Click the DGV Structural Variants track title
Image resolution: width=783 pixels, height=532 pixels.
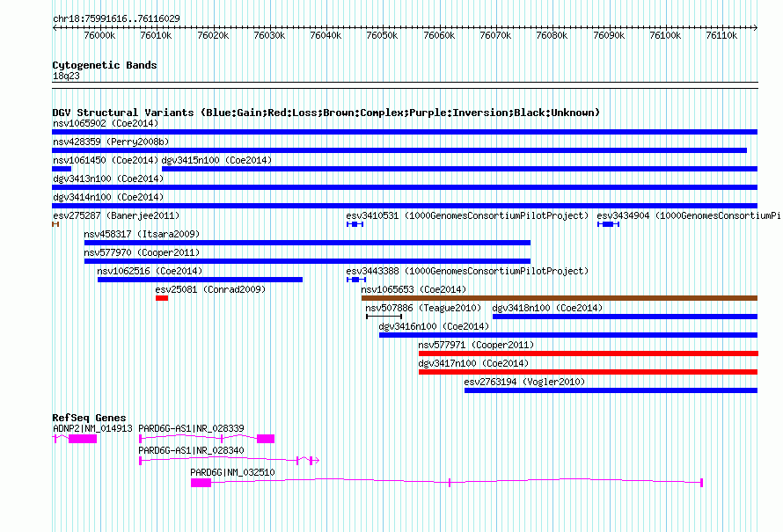[326, 113]
